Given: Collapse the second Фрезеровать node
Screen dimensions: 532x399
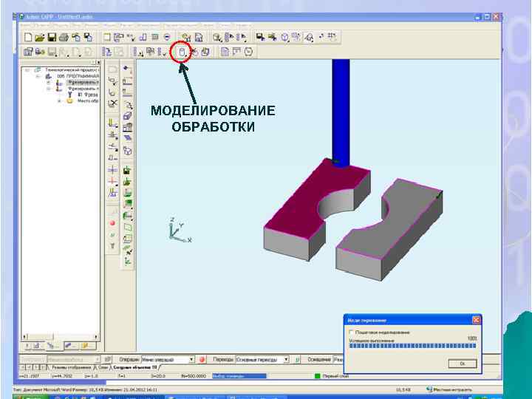Looking at the screenshot, I should click(49, 89).
